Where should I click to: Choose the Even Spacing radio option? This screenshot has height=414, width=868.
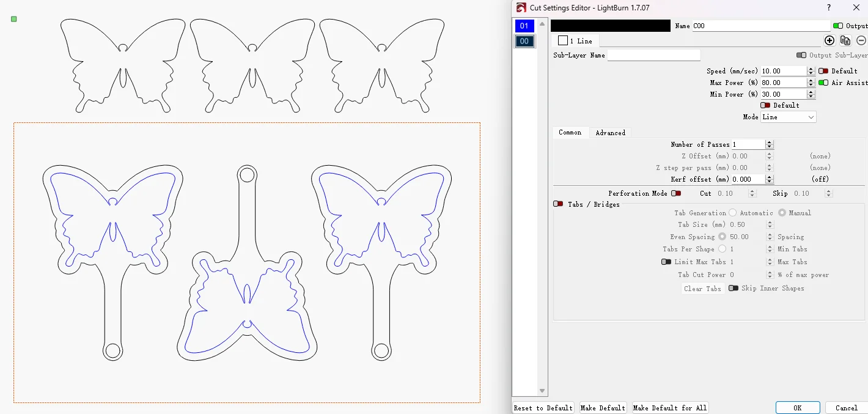click(722, 237)
